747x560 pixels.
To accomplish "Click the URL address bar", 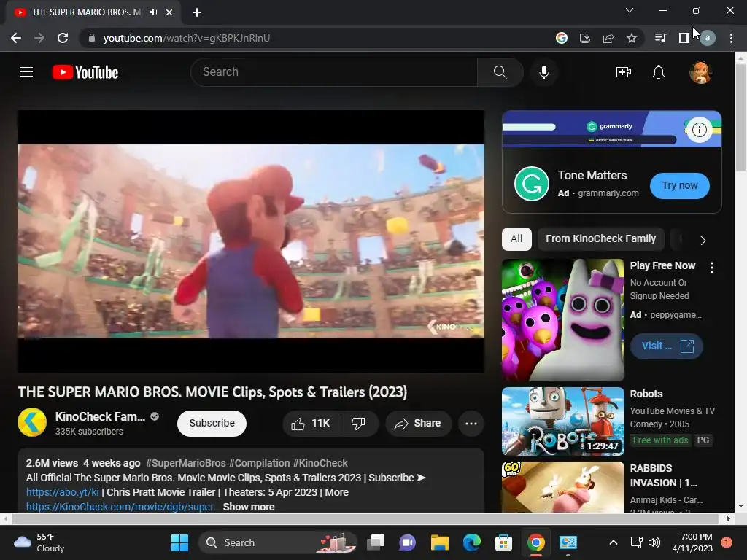I will (x=314, y=38).
